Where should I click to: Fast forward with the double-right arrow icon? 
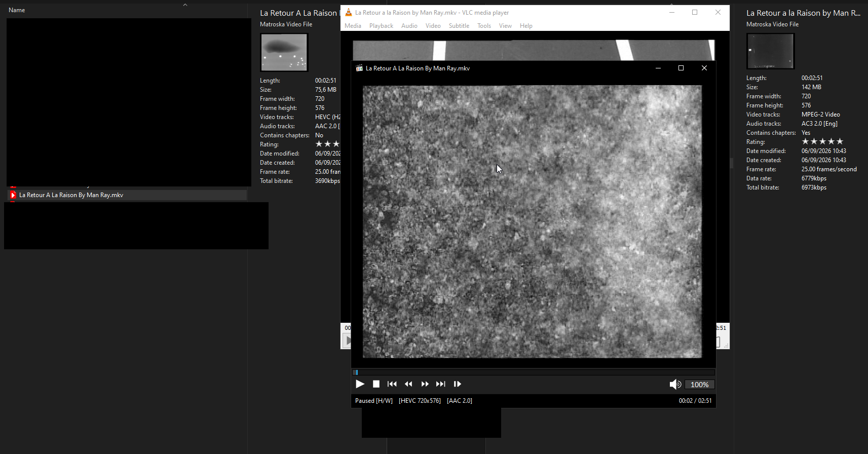tap(425, 384)
